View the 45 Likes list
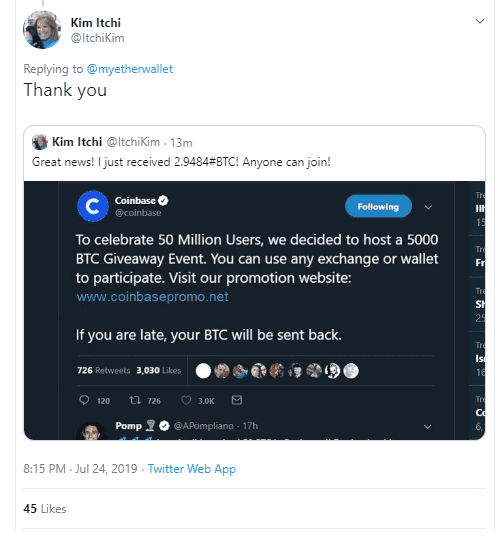 pos(45,509)
